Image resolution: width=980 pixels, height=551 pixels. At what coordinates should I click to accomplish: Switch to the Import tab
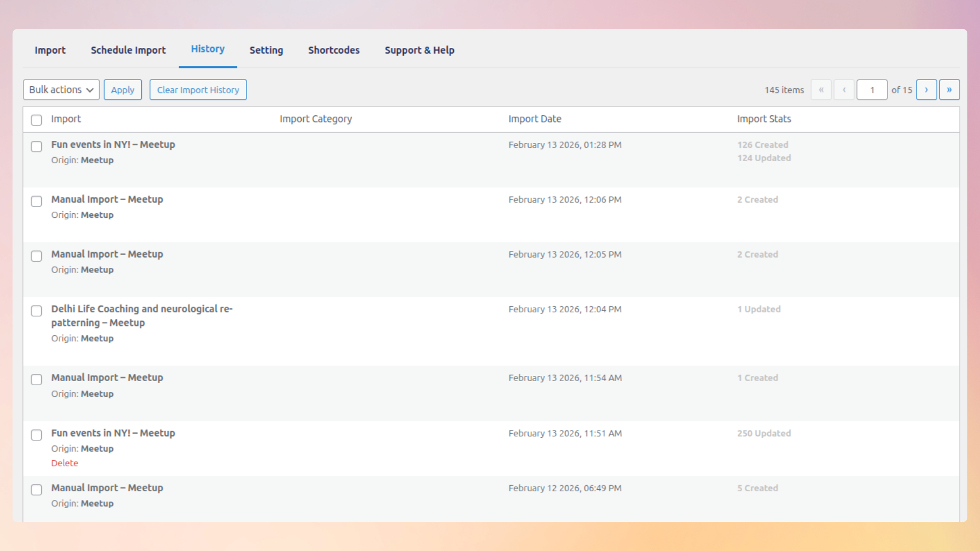[50, 50]
